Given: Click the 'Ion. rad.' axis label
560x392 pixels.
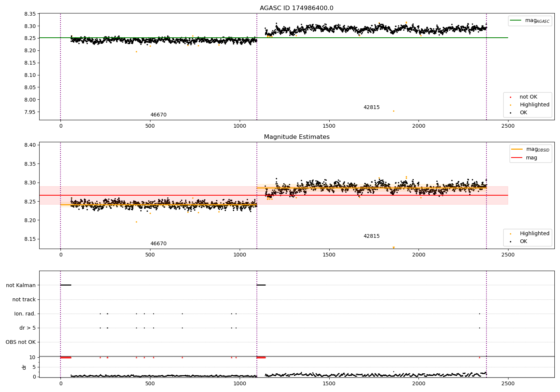Looking at the screenshot, I should tap(25, 314).
